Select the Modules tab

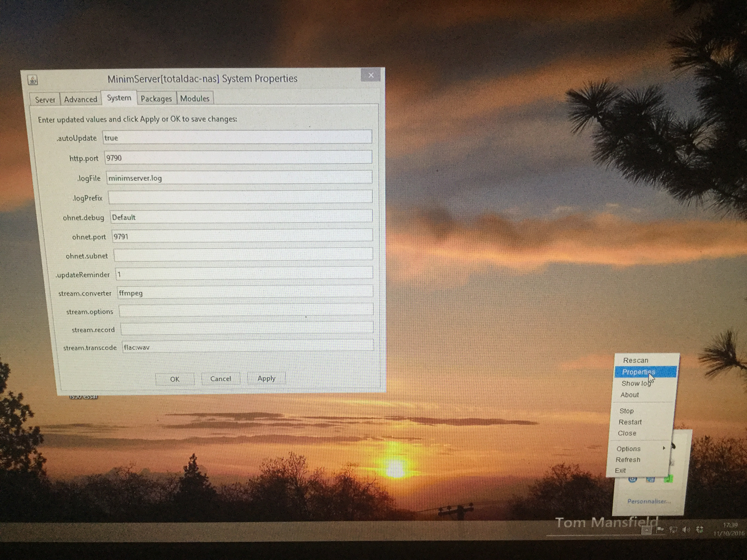195,98
